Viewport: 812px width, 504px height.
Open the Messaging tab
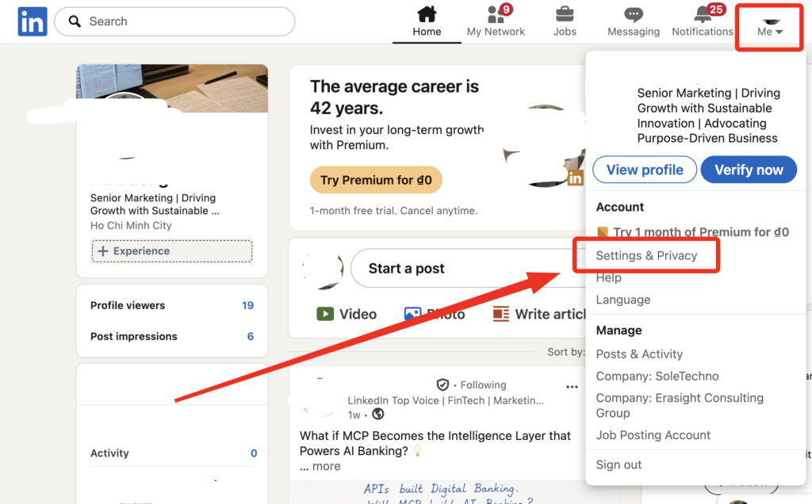coord(634,21)
